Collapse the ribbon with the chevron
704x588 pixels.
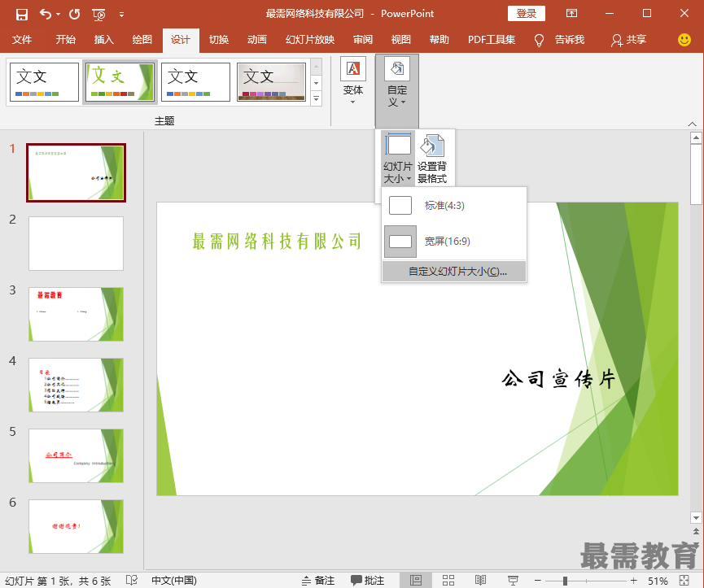[692, 124]
